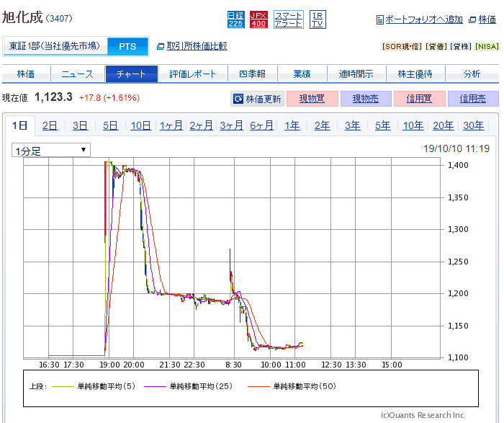The image size is (504, 423).
Task: Click the price change +17.8 (+1.61%)
Action: 109,98
